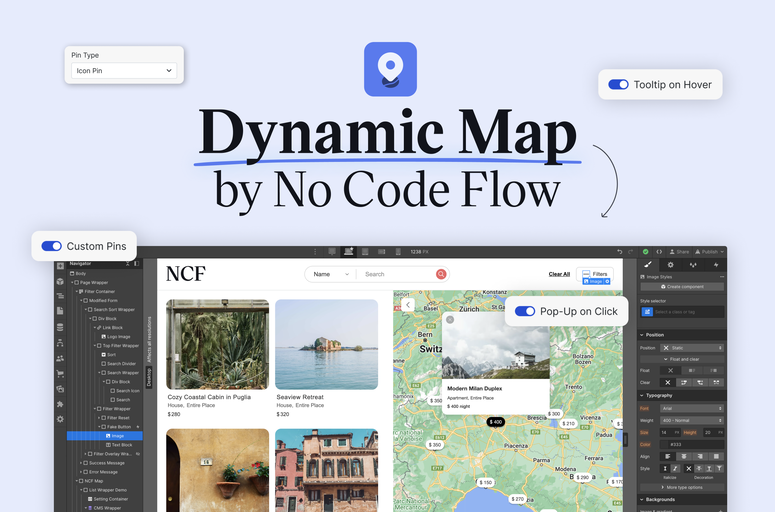Open the Name sort dropdown
The width and height of the screenshot is (775, 512).
click(x=330, y=274)
